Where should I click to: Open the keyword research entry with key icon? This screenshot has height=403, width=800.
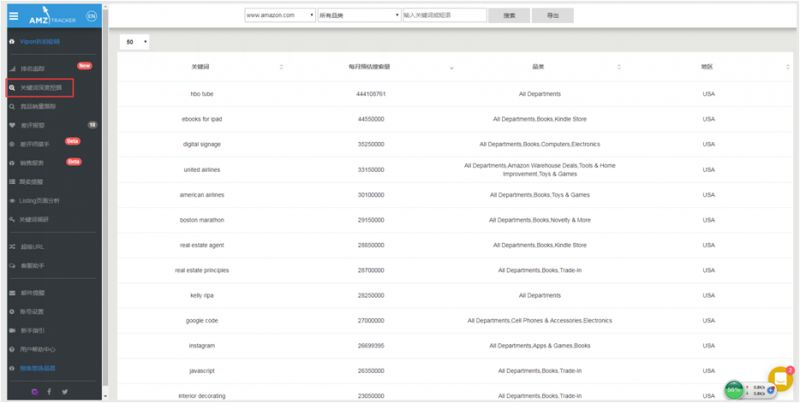30,219
